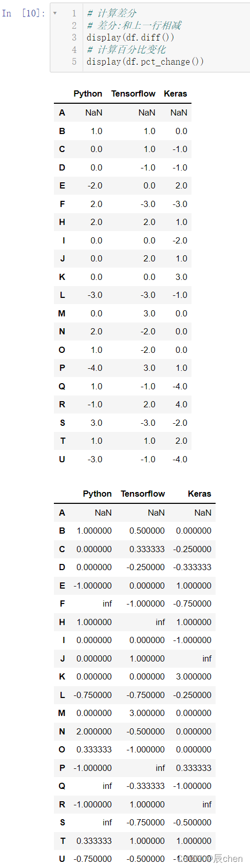Select Keras column header in diff table
Viewport: 250px width, 868px height.
click(176, 93)
